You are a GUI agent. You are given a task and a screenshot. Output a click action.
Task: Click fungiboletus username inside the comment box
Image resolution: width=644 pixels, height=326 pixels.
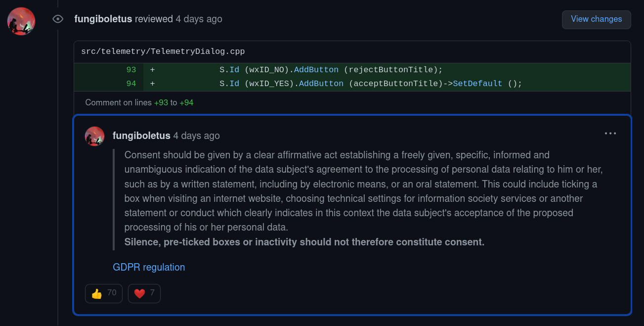coord(141,136)
